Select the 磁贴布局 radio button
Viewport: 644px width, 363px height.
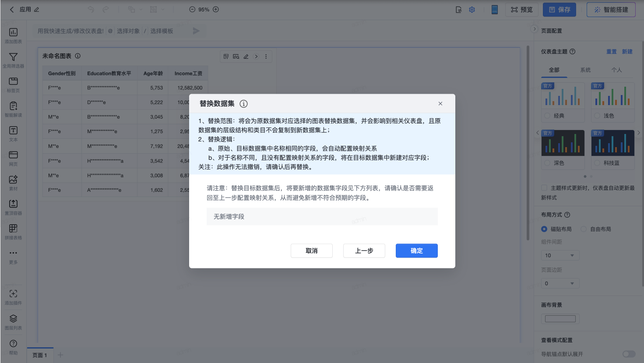pos(544,229)
